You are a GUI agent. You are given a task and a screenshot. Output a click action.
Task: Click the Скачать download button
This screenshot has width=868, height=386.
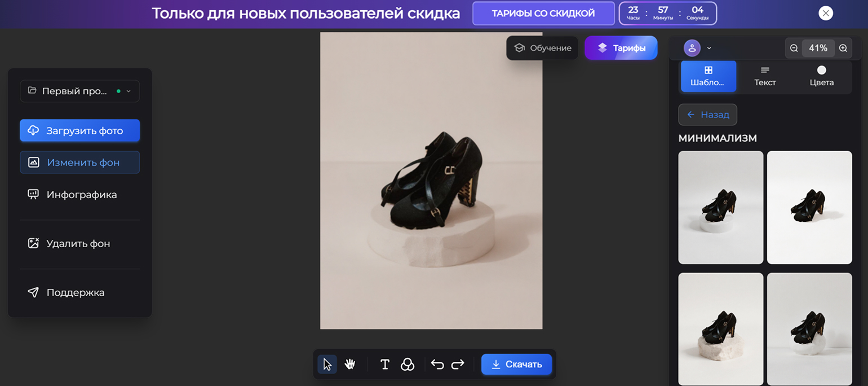517,365
